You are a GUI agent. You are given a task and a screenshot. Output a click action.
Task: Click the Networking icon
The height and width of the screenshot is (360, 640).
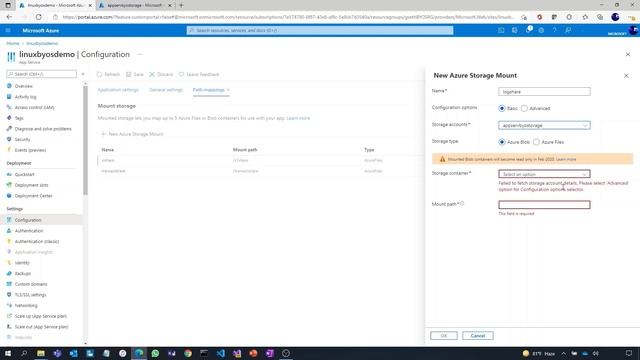tap(9, 305)
